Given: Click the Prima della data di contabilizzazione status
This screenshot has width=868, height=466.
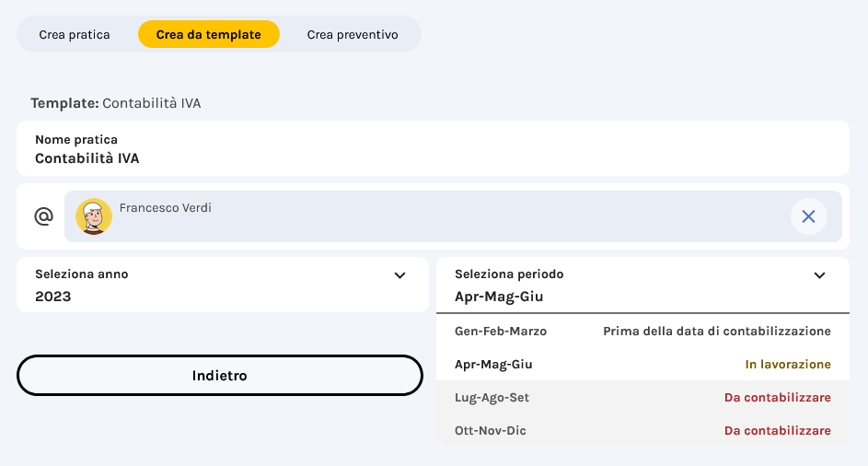Looking at the screenshot, I should [717, 331].
